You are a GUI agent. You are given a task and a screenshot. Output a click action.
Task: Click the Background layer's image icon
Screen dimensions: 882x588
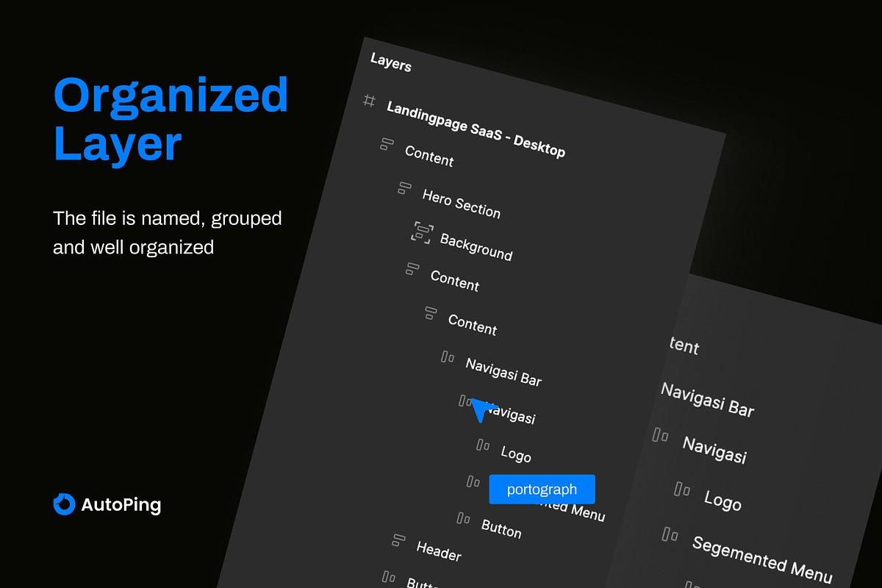(421, 232)
